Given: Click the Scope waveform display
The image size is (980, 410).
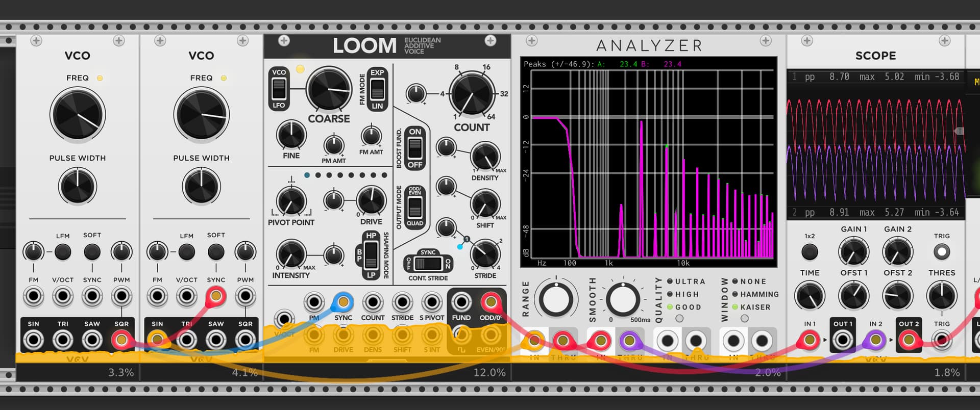Looking at the screenshot, I should pyautogui.click(x=876, y=144).
